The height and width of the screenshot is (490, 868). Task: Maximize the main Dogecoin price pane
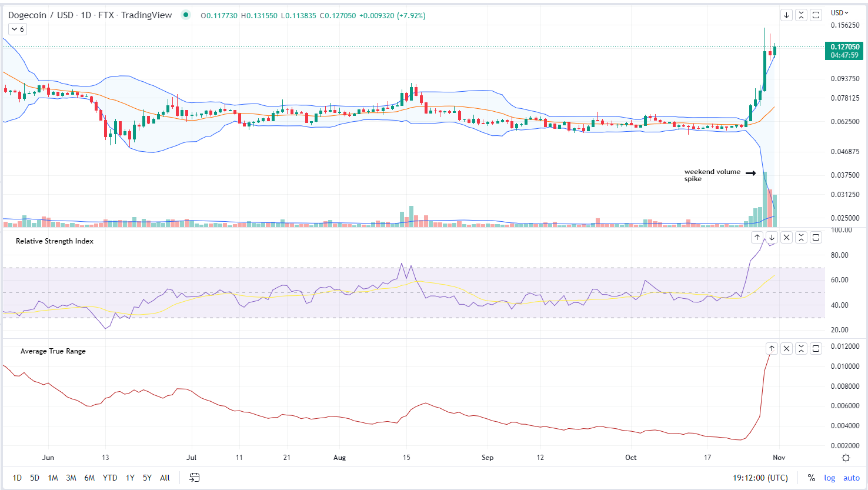[816, 15]
